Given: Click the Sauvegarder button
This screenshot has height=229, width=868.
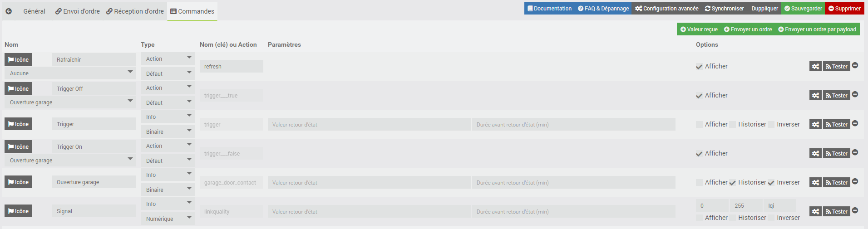Looking at the screenshot, I should [x=803, y=8].
